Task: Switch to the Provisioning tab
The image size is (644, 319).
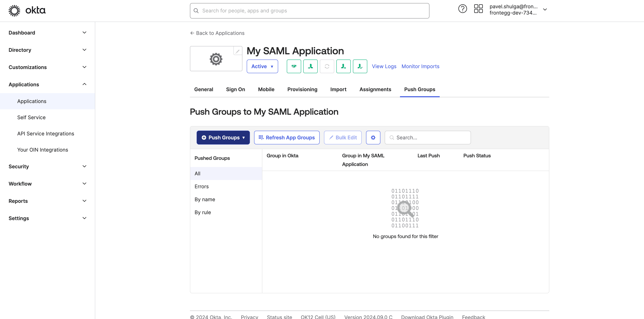Action: point(302,89)
